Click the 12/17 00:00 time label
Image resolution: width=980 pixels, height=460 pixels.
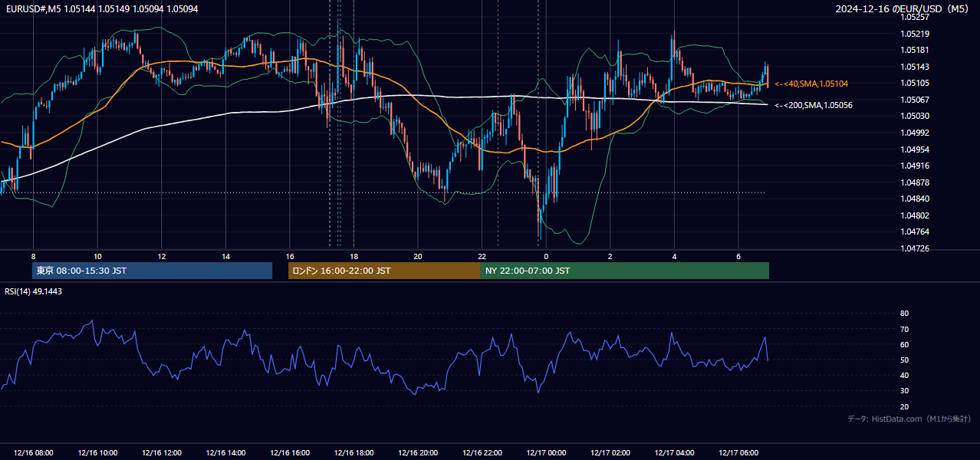(x=546, y=453)
